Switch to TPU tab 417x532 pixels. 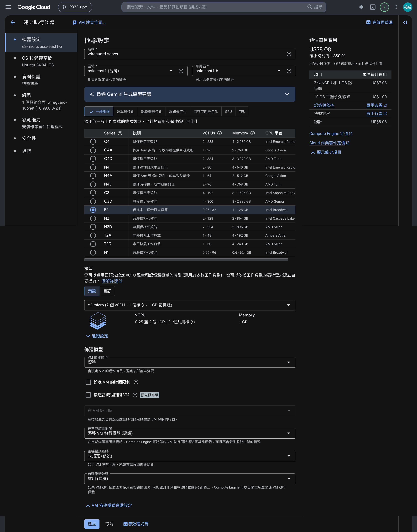[x=242, y=112]
